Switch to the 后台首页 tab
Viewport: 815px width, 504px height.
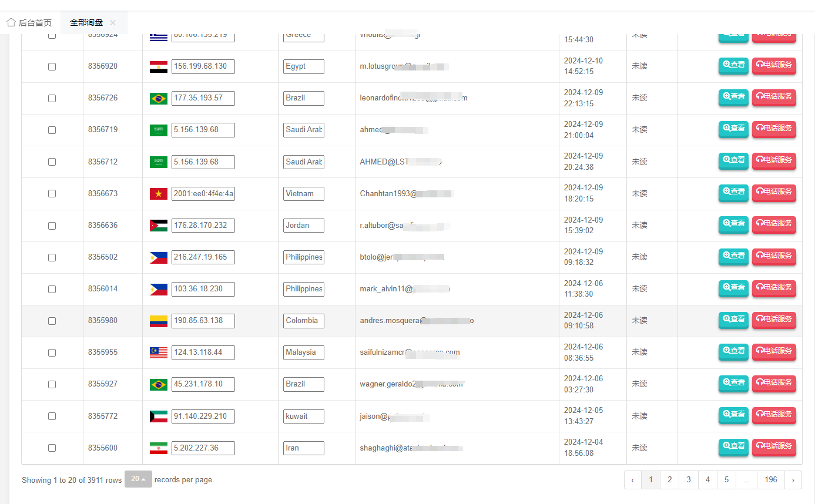tap(29, 23)
